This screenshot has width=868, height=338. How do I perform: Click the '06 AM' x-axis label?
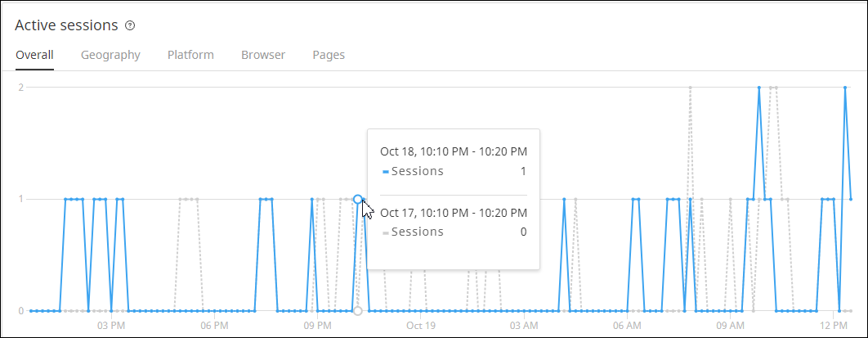point(627,326)
